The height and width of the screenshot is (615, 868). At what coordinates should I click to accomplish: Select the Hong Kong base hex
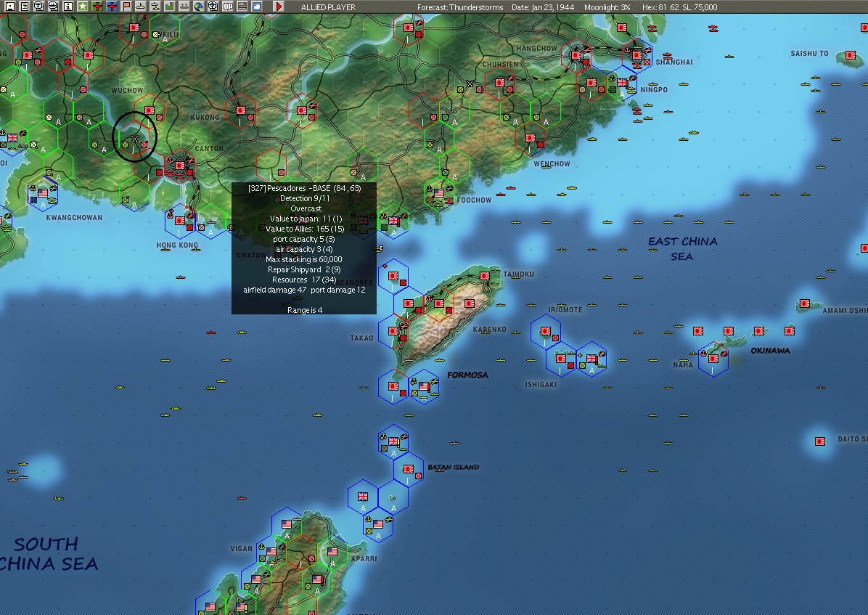pyautogui.click(x=180, y=221)
